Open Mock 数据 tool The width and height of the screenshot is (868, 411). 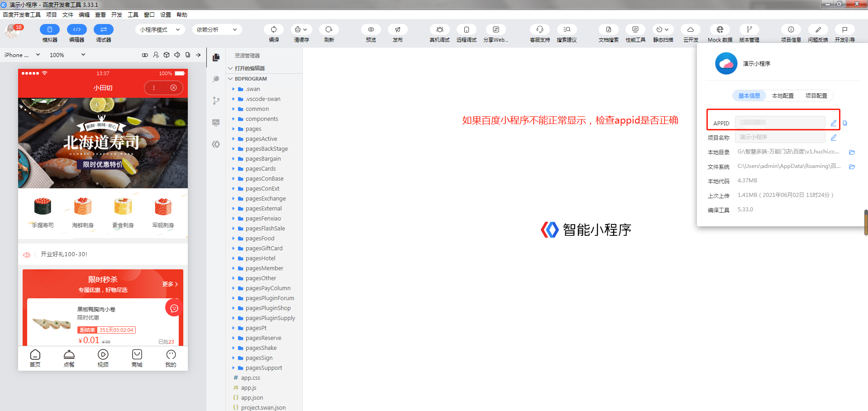(x=720, y=29)
